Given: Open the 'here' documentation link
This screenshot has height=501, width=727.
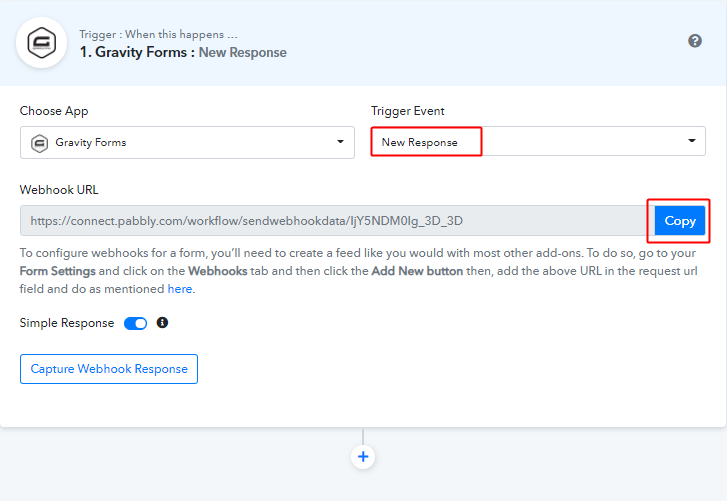Looking at the screenshot, I should (x=180, y=289).
